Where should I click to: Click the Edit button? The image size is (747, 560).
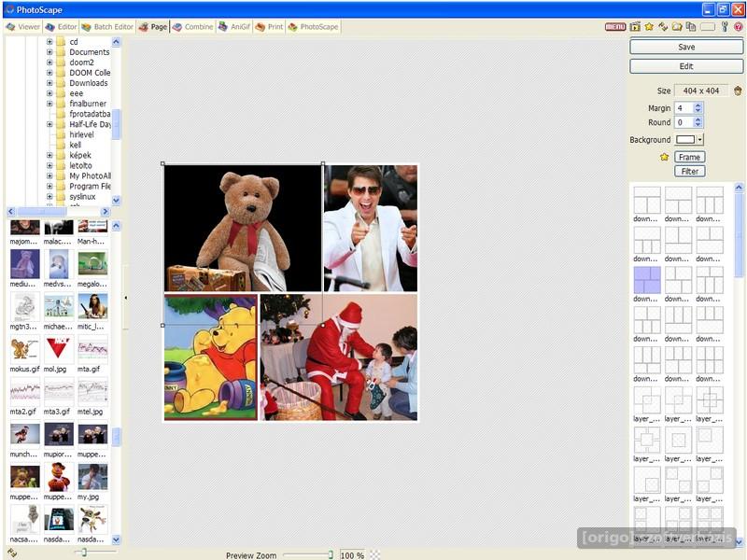coord(686,66)
